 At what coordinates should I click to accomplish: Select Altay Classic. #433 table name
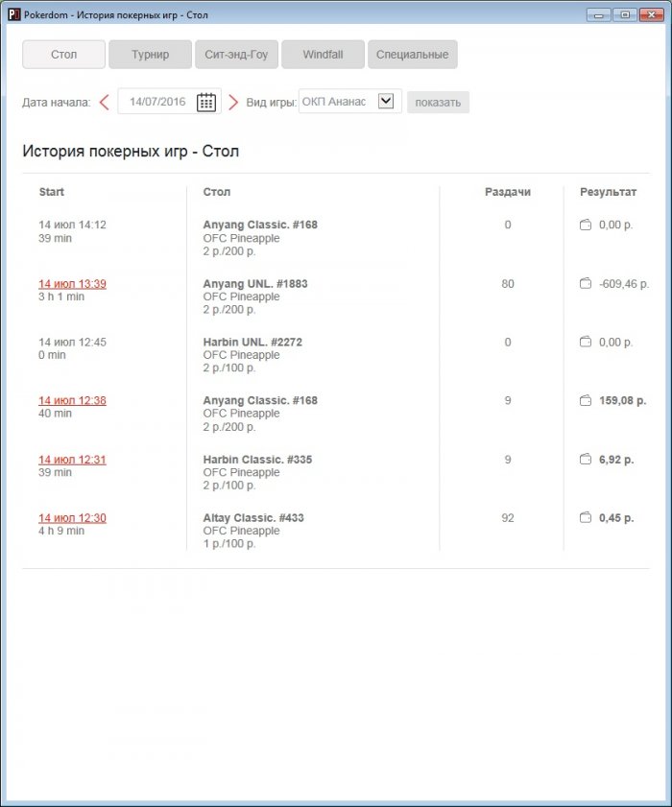[253, 518]
